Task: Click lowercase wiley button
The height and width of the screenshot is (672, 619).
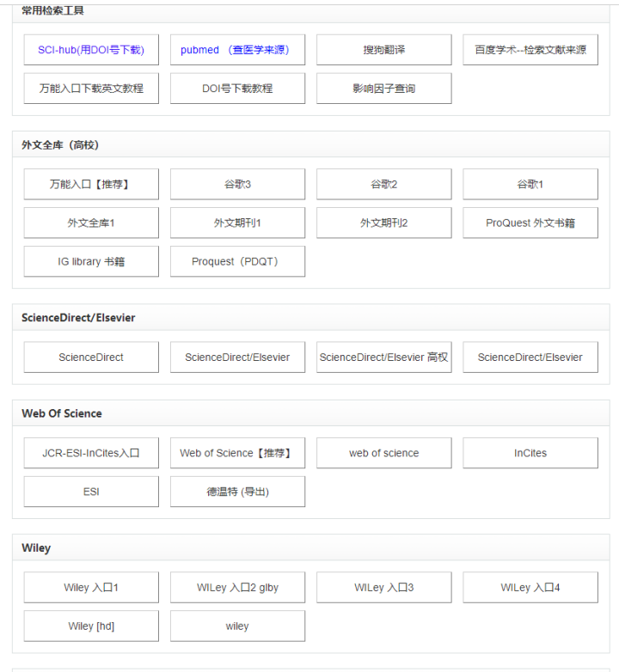Action: point(237,626)
